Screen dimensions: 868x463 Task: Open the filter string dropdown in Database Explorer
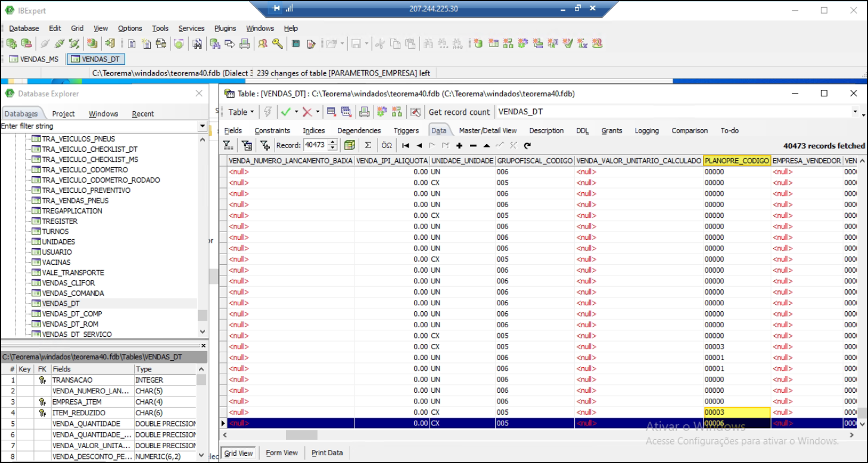203,126
